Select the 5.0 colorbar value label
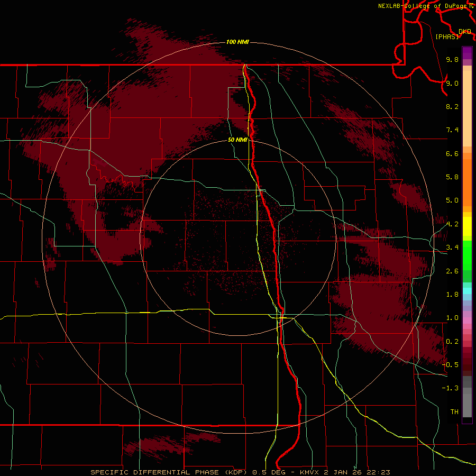Viewport: 476px width, 476px height. pyautogui.click(x=452, y=200)
